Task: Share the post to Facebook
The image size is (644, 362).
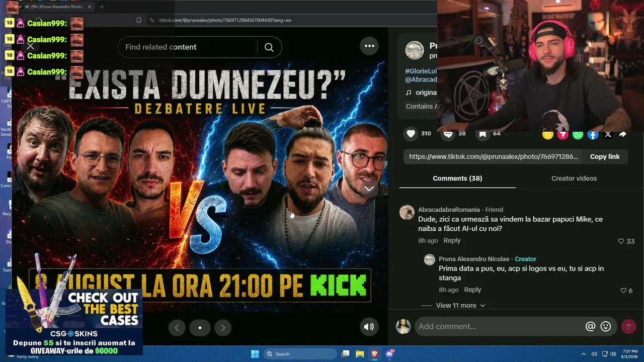Action: (593, 134)
